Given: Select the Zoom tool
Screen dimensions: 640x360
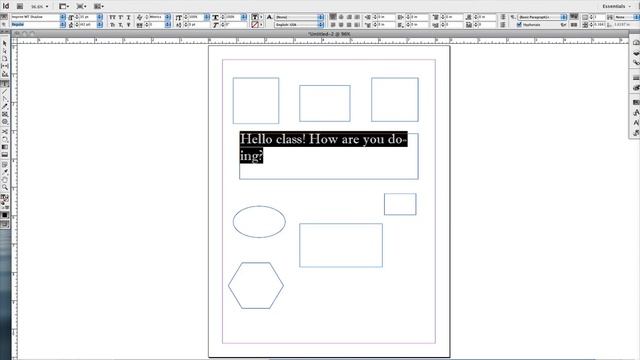Looking at the screenshot, I should (x=4, y=187).
